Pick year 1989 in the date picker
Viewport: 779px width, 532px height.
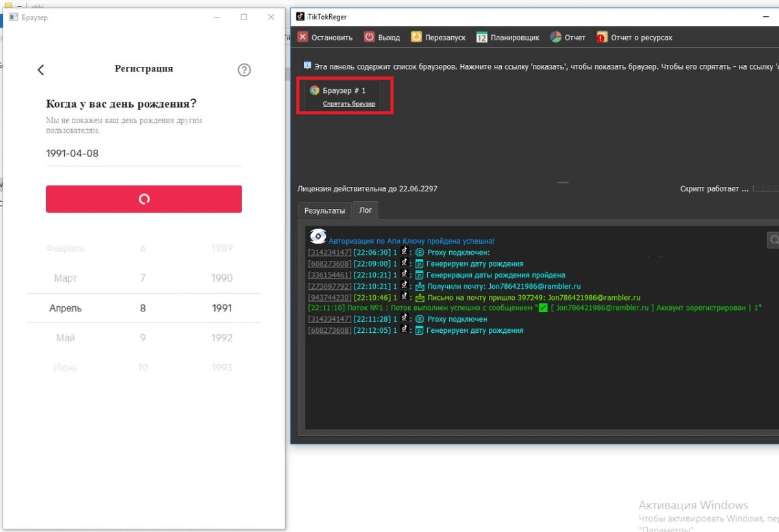pyautogui.click(x=222, y=248)
